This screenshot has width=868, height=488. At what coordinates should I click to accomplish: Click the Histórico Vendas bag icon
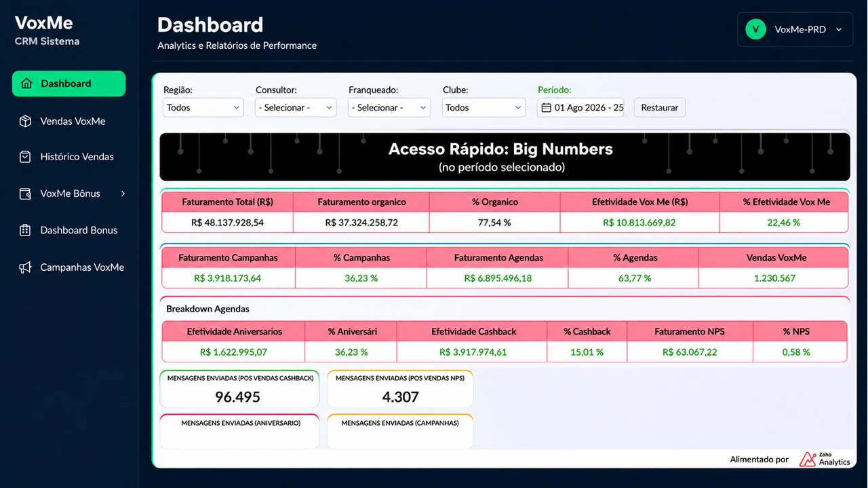pos(25,157)
